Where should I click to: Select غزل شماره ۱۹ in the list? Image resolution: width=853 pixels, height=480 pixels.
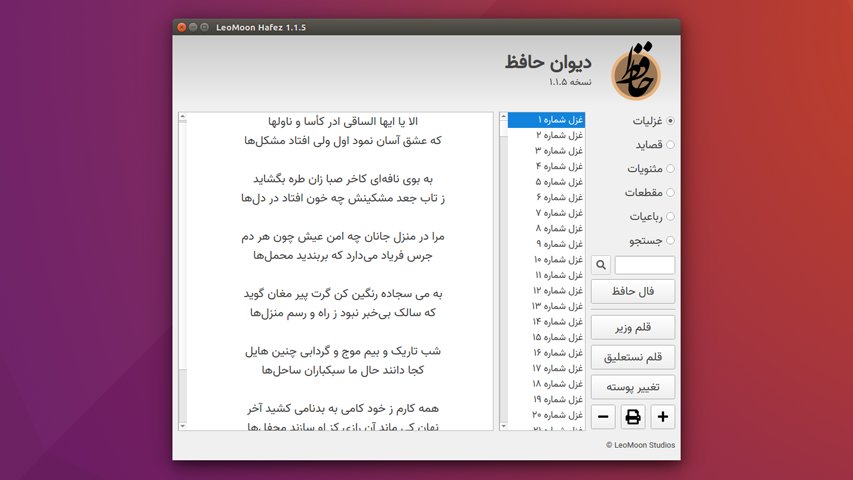point(546,399)
